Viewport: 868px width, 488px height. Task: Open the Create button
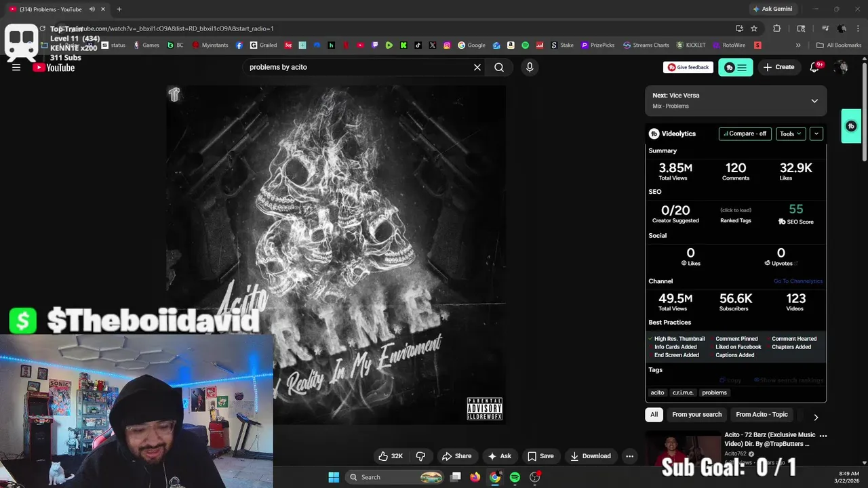coord(778,67)
